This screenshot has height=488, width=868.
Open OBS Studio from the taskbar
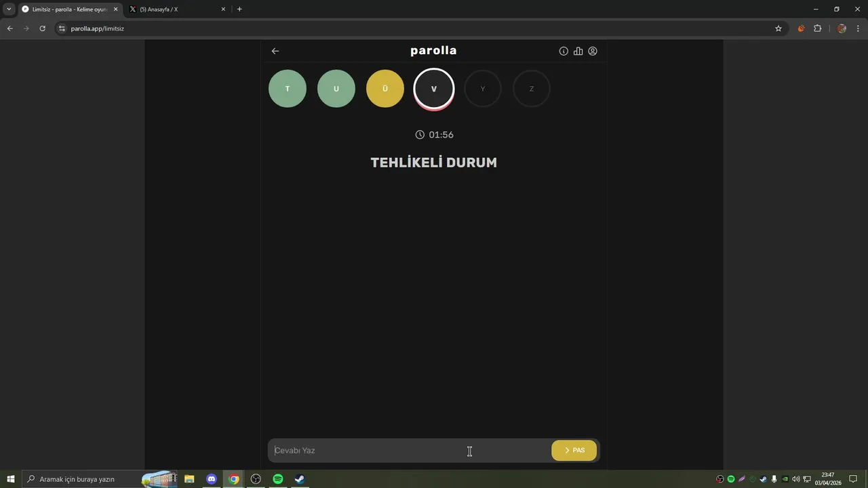(256, 479)
